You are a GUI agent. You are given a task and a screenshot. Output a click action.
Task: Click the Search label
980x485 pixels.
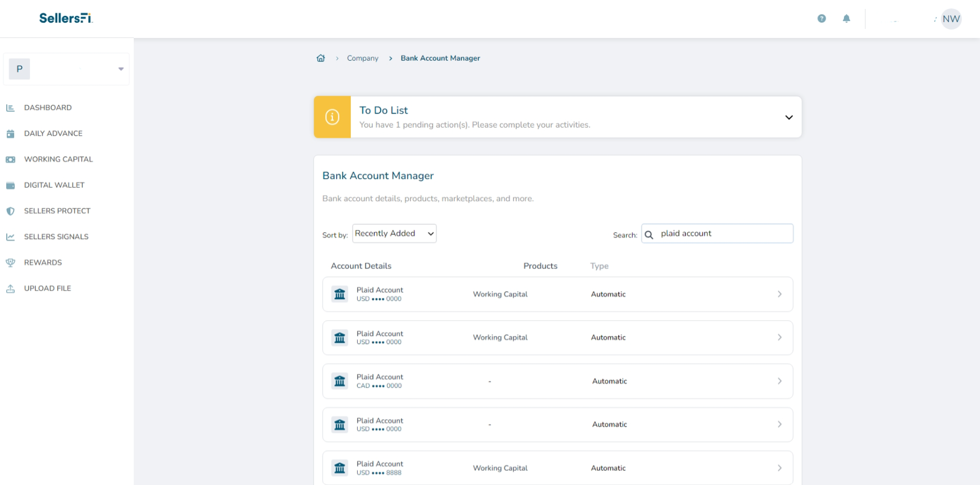tap(625, 235)
